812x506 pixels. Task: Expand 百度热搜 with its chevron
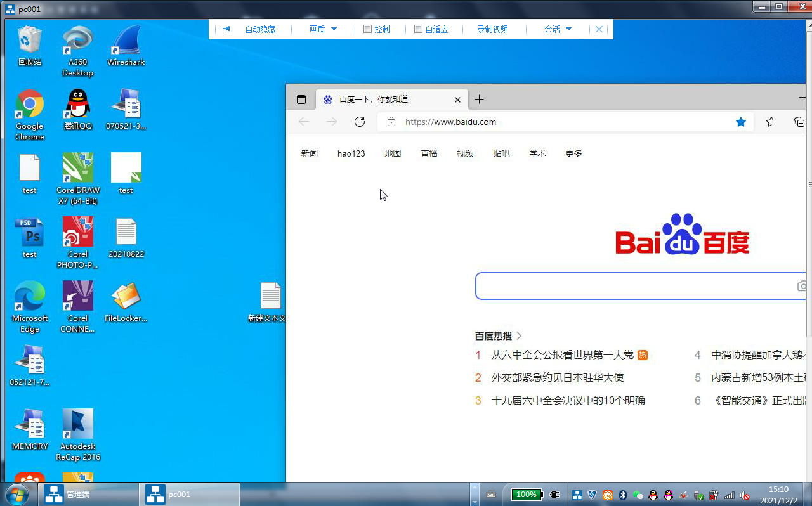520,336
